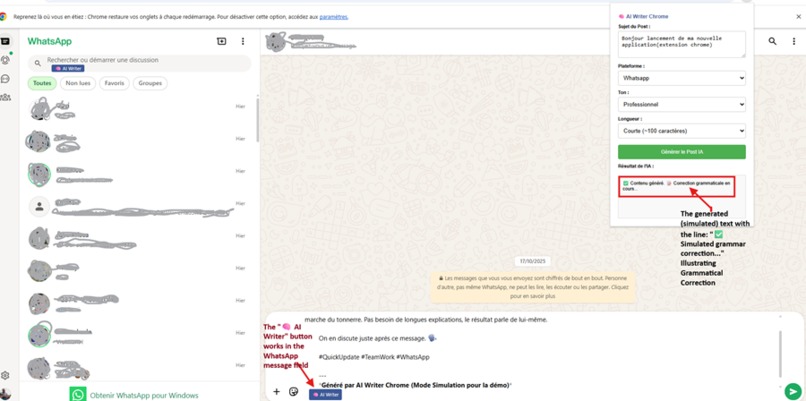Open the Status icon in left rail
Screen dimensions: 806x401
5,60
